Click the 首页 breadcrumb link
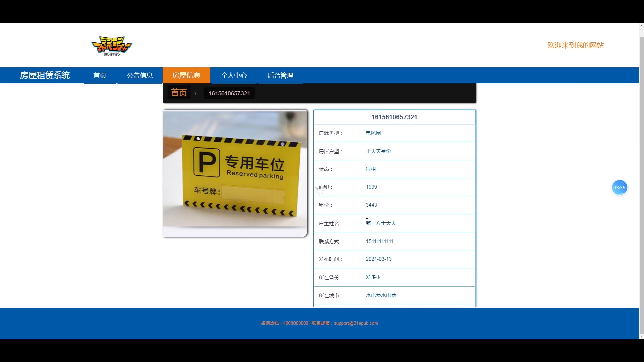The width and height of the screenshot is (644, 362). point(179,93)
